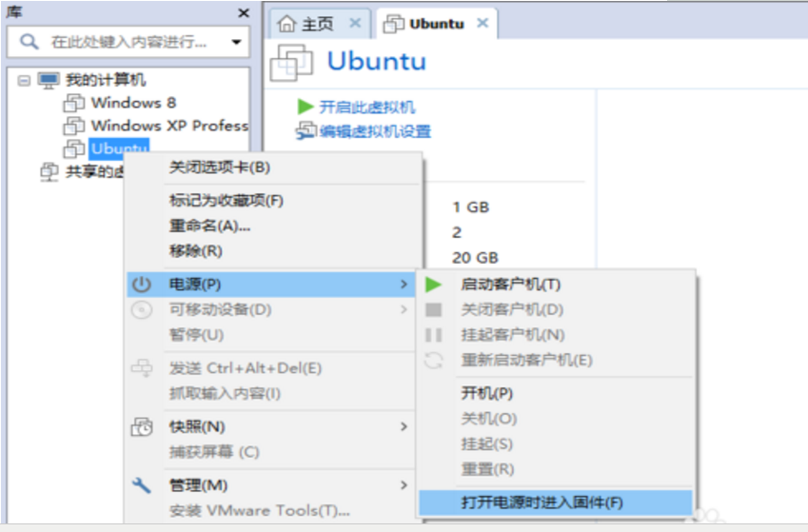Image resolution: width=808 pixels, height=532 pixels.
Task: Choose 关闭选项卡(B) from context menu
Action: coord(220,167)
